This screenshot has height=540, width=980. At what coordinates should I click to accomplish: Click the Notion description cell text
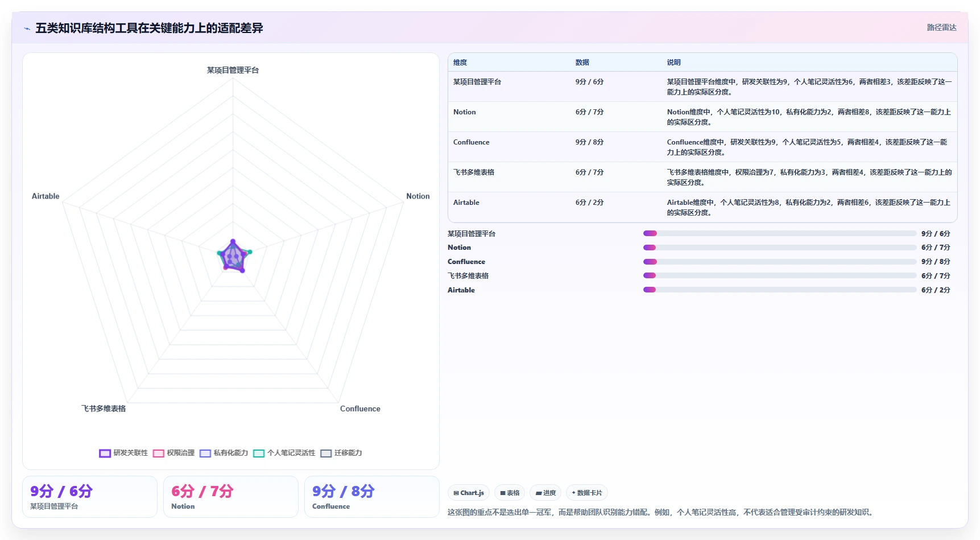pos(809,117)
